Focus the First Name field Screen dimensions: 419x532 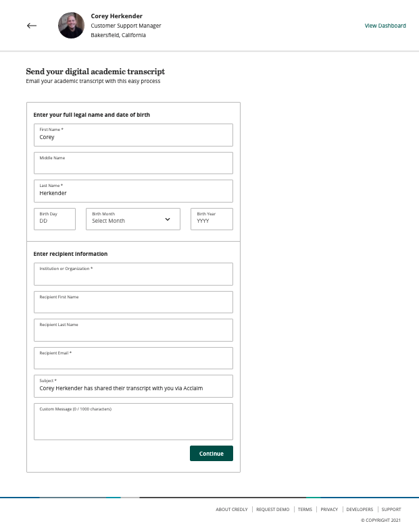pyautogui.click(x=133, y=135)
